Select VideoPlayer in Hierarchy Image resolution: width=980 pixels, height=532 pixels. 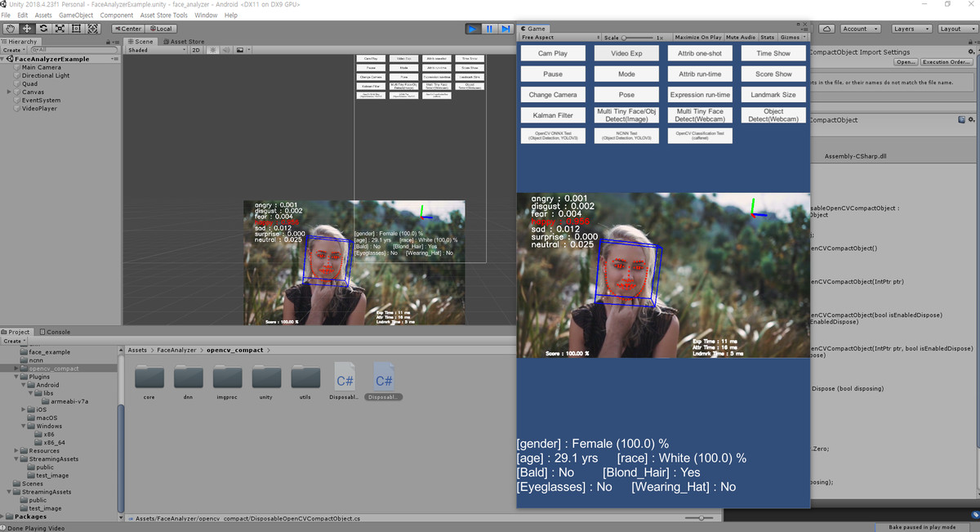39,108
